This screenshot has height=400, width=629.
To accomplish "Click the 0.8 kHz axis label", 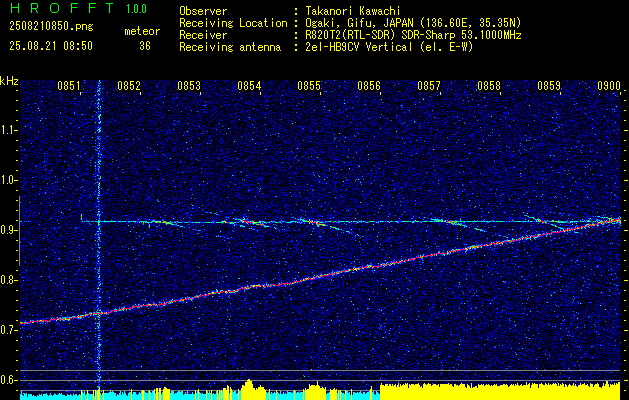I will (x=9, y=280).
